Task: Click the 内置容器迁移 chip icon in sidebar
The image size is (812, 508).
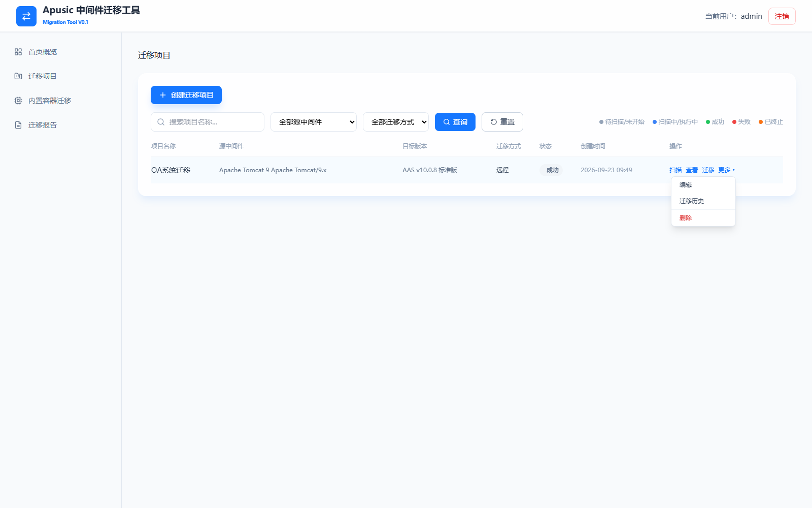Action: click(x=18, y=101)
